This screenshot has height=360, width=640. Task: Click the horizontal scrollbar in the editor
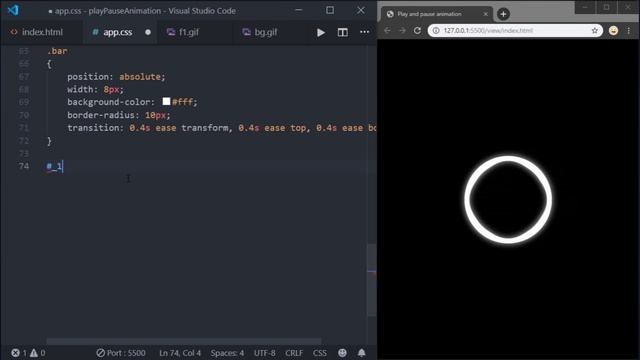pos(184,341)
